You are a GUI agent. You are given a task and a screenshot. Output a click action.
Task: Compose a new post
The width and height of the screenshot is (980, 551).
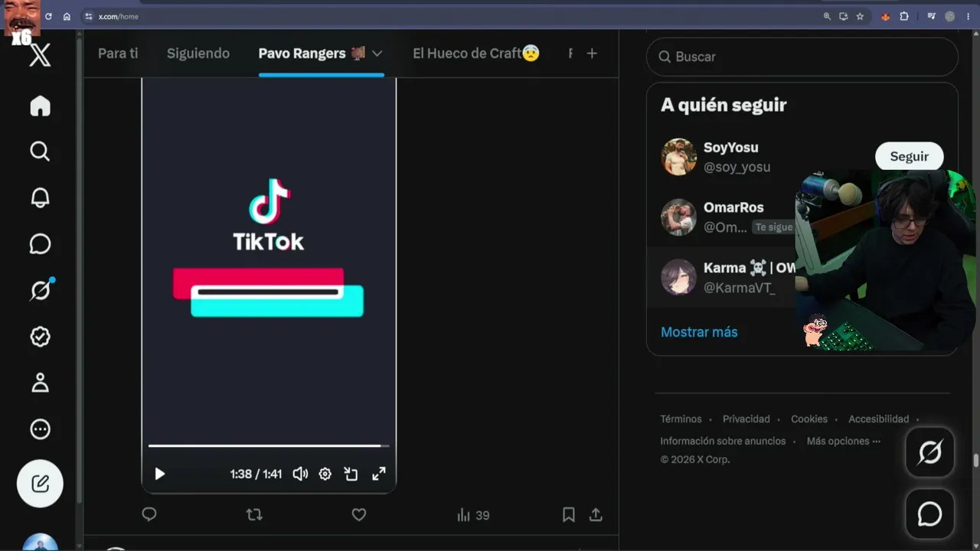[40, 484]
